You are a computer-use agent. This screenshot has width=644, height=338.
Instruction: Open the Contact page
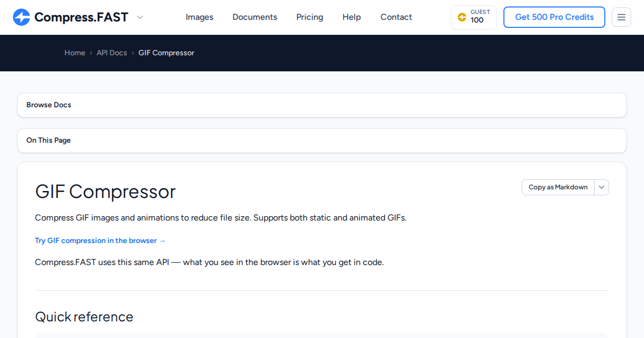pos(396,17)
